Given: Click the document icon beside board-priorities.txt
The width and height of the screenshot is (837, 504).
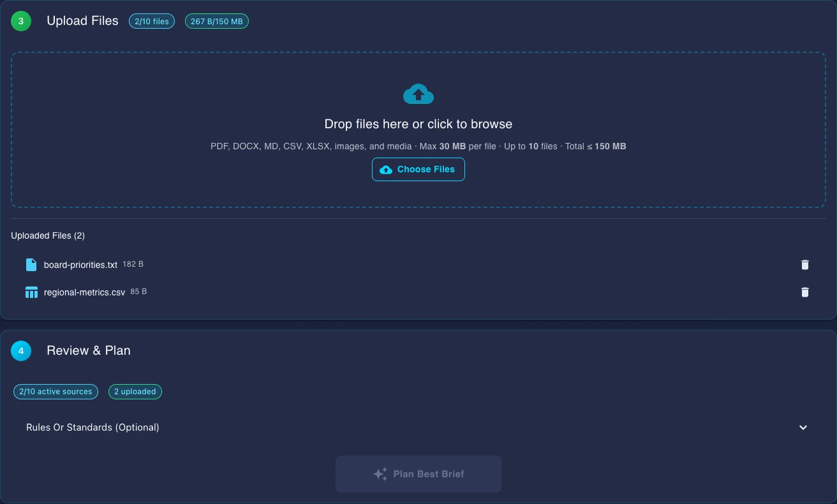Looking at the screenshot, I should 31,264.
